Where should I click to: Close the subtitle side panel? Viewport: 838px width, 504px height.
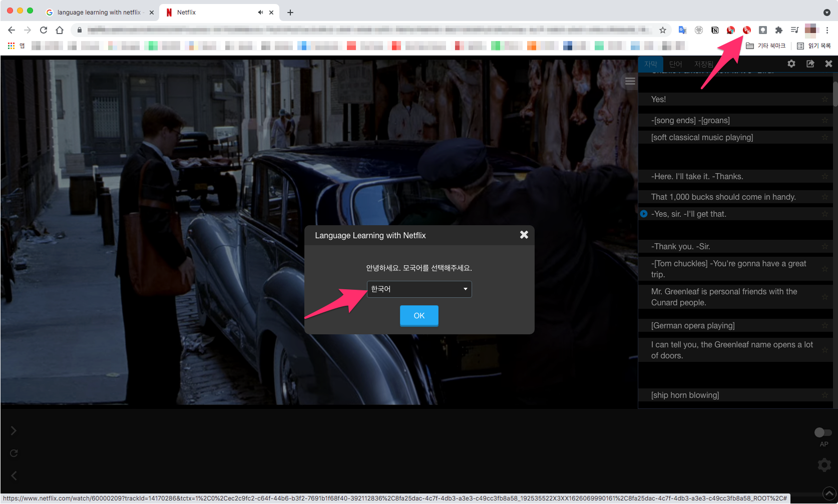click(x=828, y=64)
